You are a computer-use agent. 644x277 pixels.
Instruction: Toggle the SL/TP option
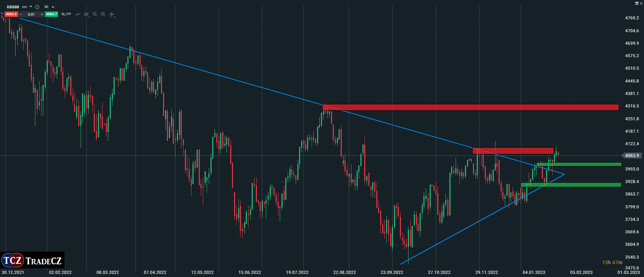pos(66,14)
